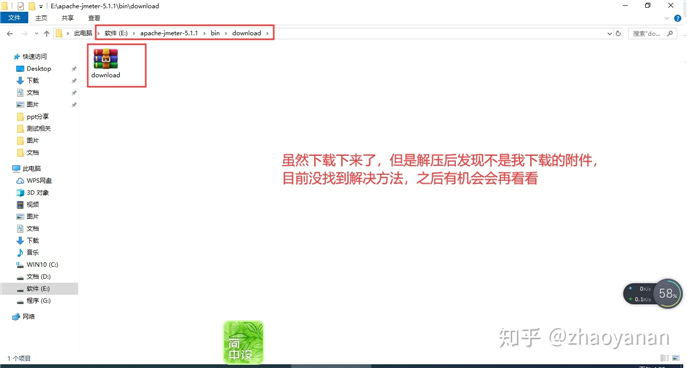
Task: Click 软件 (E:) in the address breadcrumb
Action: coord(116,33)
